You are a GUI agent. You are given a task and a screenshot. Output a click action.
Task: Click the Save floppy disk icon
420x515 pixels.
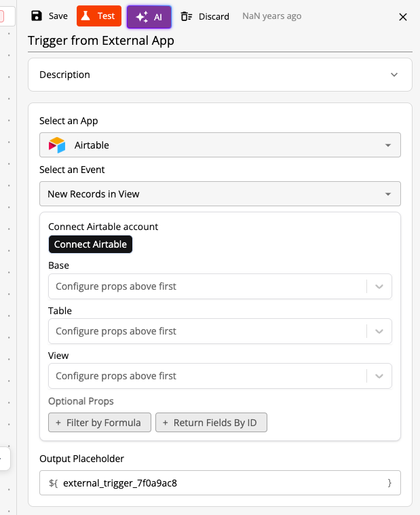tap(37, 16)
